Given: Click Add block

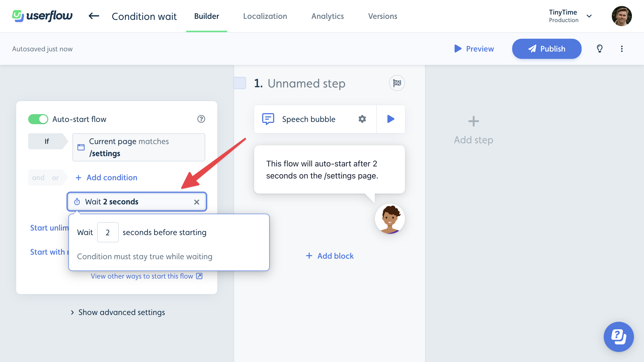Looking at the screenshot, I should [330, 256].
